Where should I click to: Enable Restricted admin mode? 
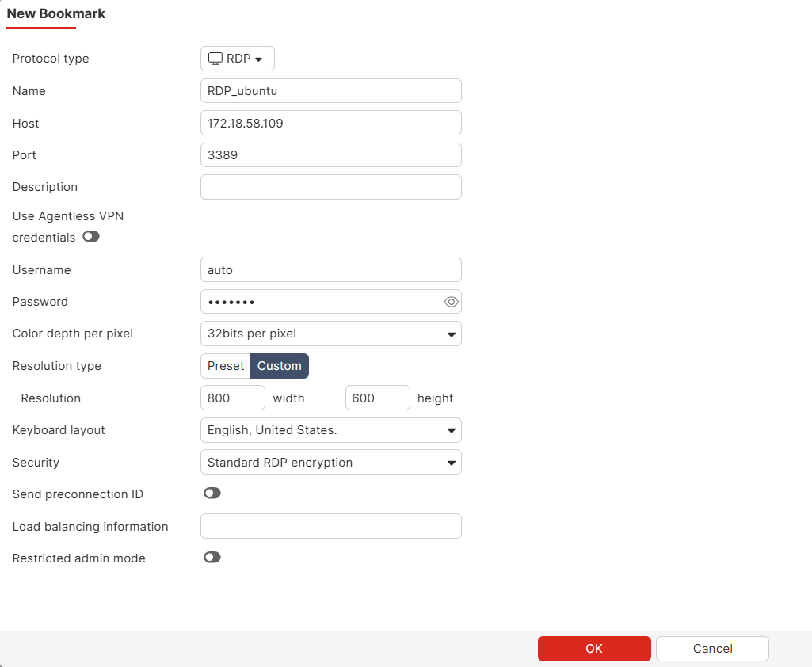pos(212,557)
